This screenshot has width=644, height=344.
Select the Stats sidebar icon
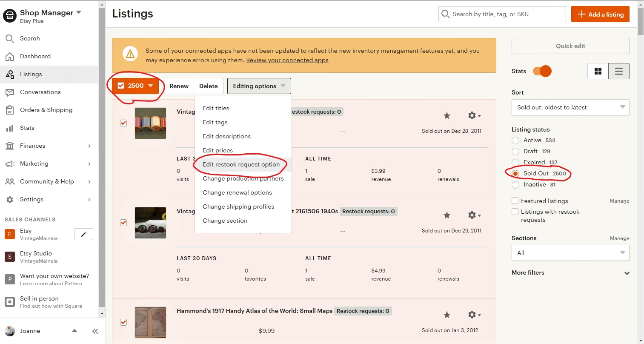(27, 128)
